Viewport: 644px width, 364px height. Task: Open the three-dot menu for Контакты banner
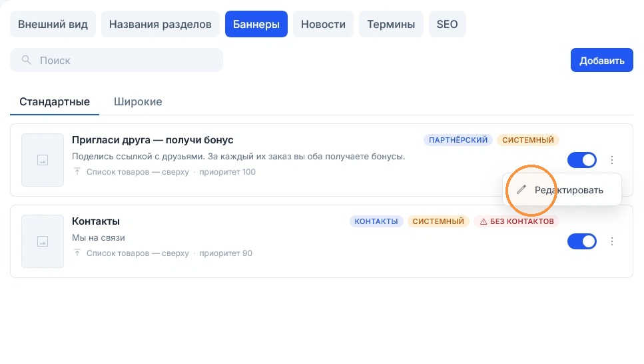coord(611,241)
